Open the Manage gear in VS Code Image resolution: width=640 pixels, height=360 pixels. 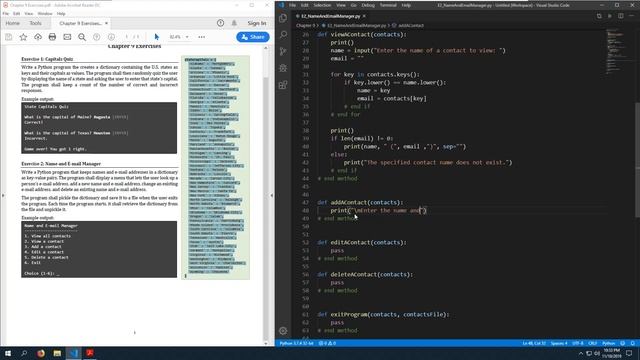(x=283, y=331)
